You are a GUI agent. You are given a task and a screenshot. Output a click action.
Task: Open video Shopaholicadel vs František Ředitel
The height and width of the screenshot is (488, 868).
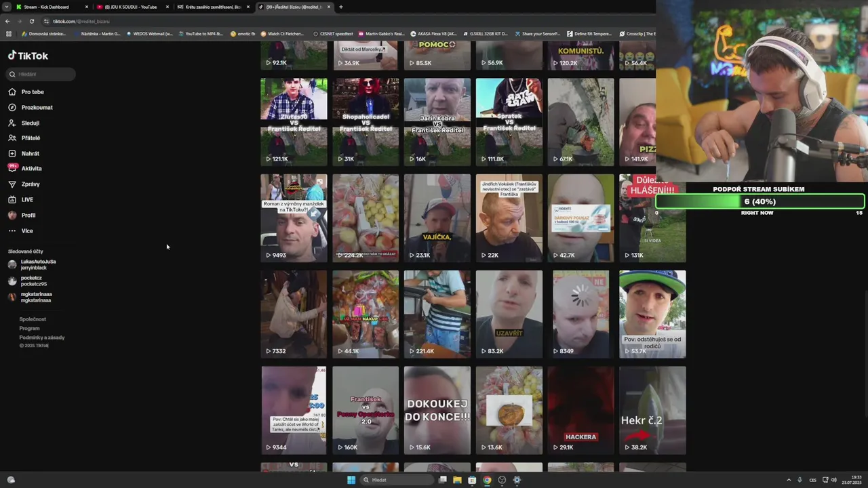[x=366, y=122]
